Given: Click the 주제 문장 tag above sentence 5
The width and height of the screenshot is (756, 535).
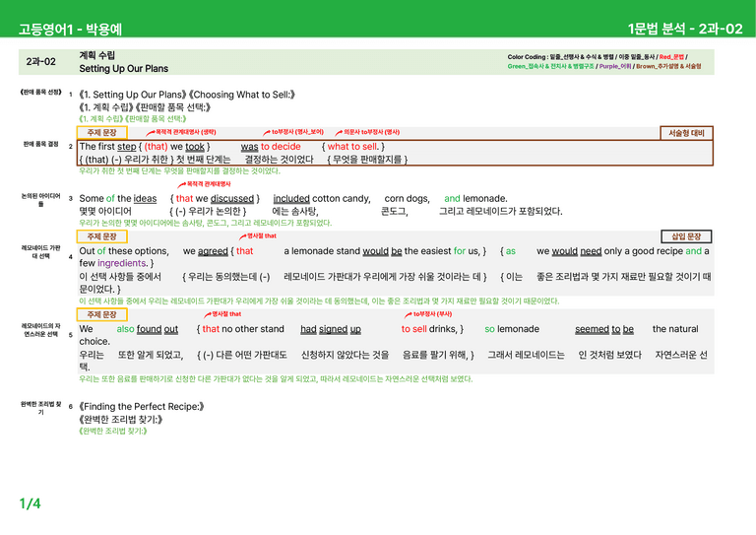Looking at the screenshot, I should click(x=101, y=314).
